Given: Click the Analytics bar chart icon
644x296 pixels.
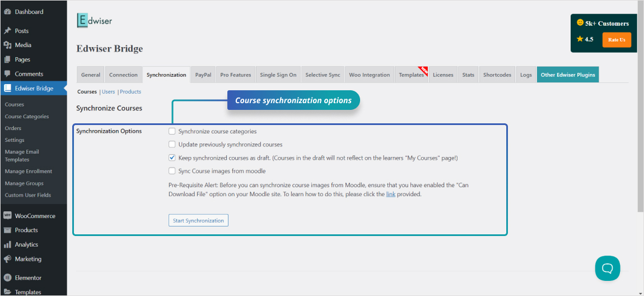Looking at the screenshot, I should pos(7,244).
